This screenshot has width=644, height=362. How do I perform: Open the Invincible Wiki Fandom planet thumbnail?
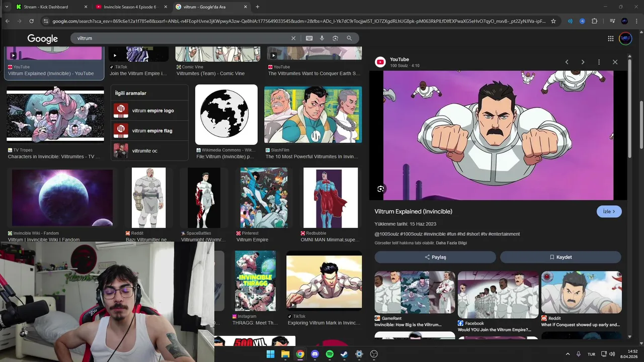click(62, 198)
